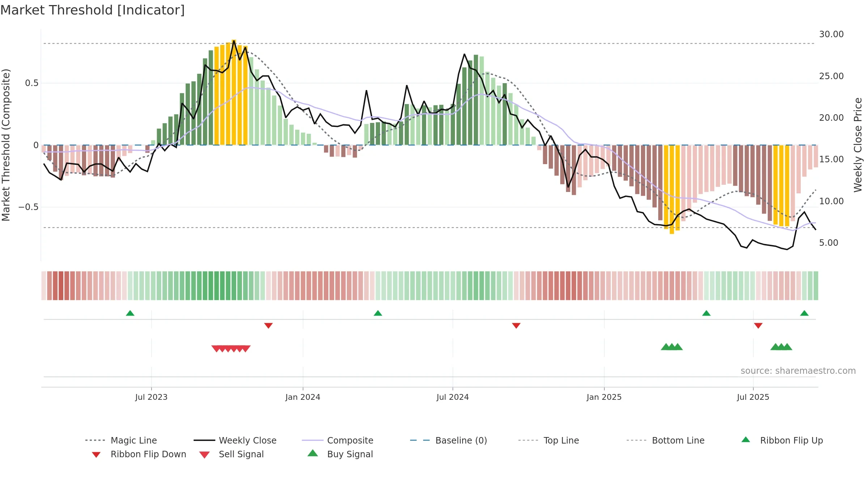Click the middle Buy Signal triangle of the early-2025 cluster

[x=672, y=347]
